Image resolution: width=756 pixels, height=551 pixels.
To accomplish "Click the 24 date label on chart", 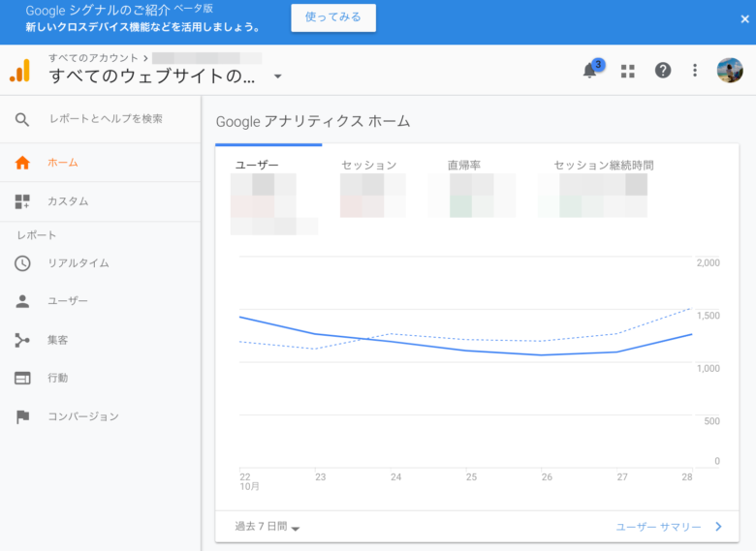I will coord(395,476).
